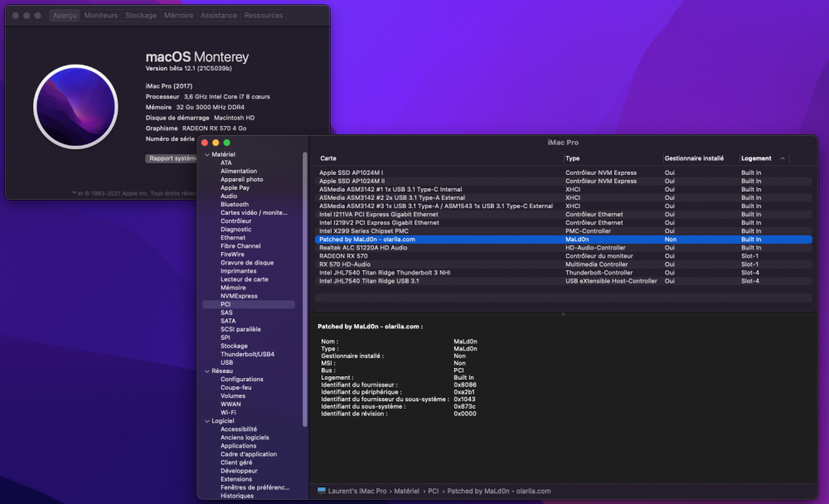Select Bluetooth in the sidebar
This screenshot has height=504, width=829.
pyautogui.click(x=235, y=205)
